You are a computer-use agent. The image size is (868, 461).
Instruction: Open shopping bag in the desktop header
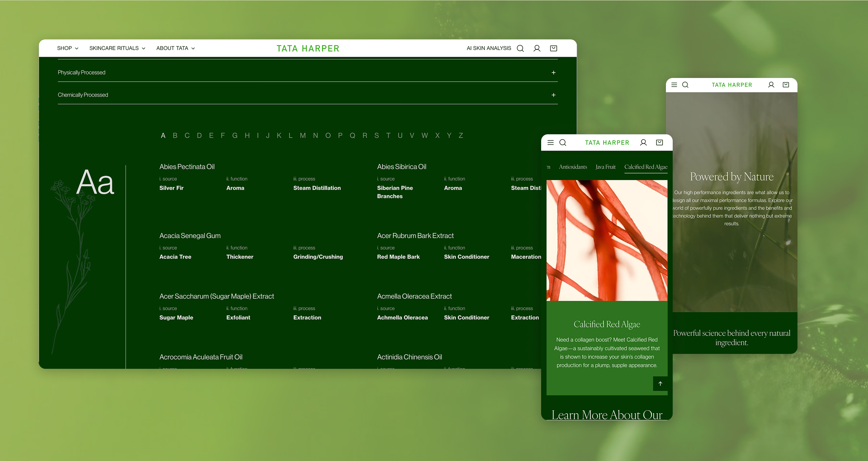553,48
